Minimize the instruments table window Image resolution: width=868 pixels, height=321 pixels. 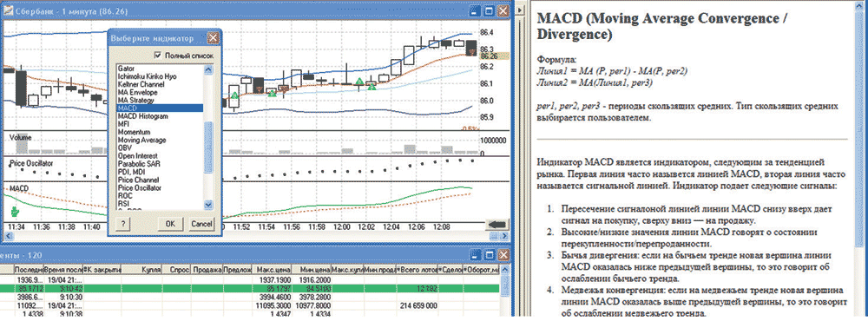click(476, 254)
